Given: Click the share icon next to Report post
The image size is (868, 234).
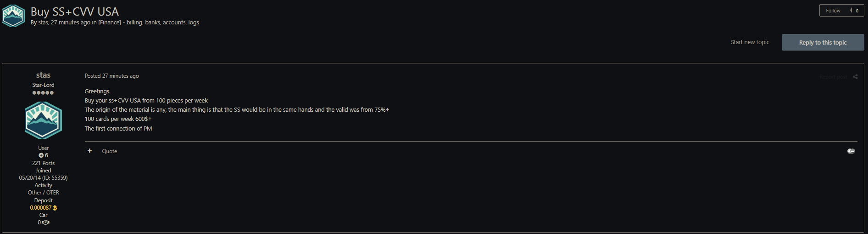Looking at the screenshot, I should tap(855, 77).
